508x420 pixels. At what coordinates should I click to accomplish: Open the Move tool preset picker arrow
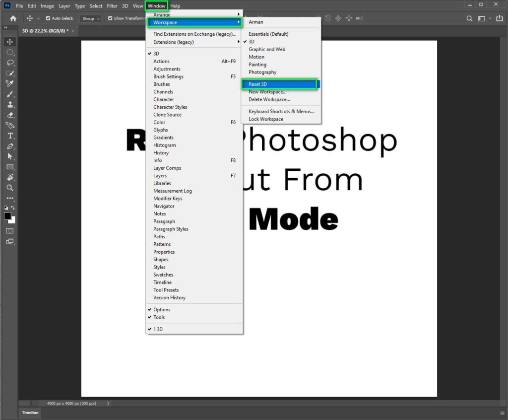click(38, 18)
